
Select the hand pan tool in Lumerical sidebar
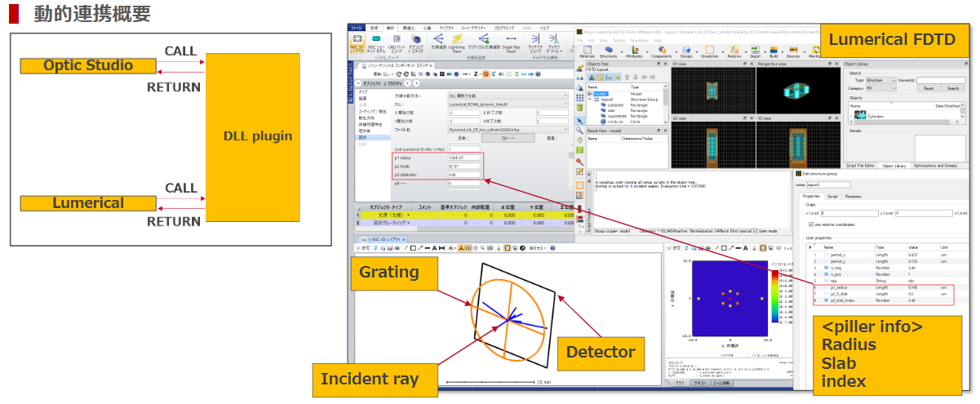[579, 140]
